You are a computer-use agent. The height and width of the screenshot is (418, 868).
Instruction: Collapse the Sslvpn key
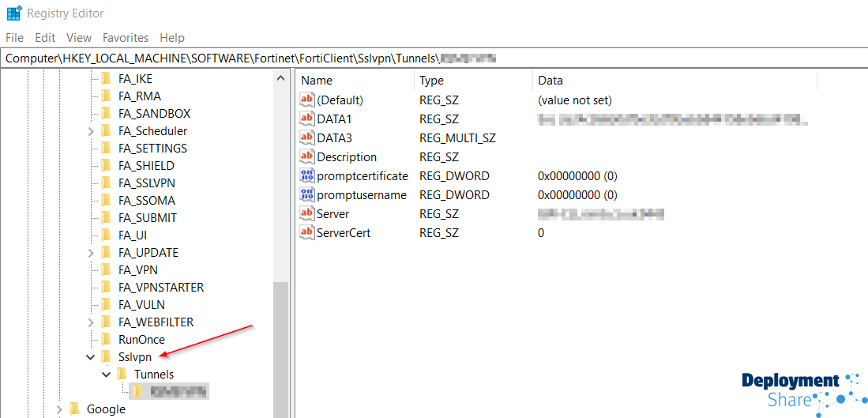point(91,357)
